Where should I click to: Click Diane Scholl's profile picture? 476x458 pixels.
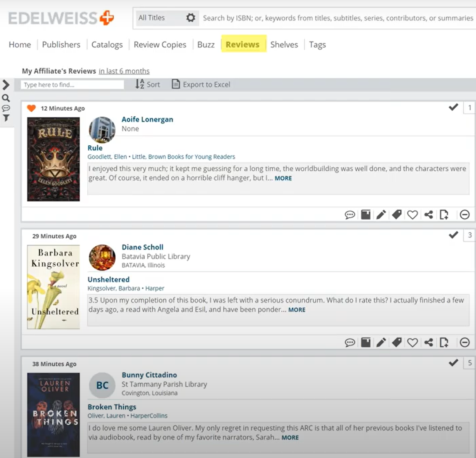click(102, 257)
